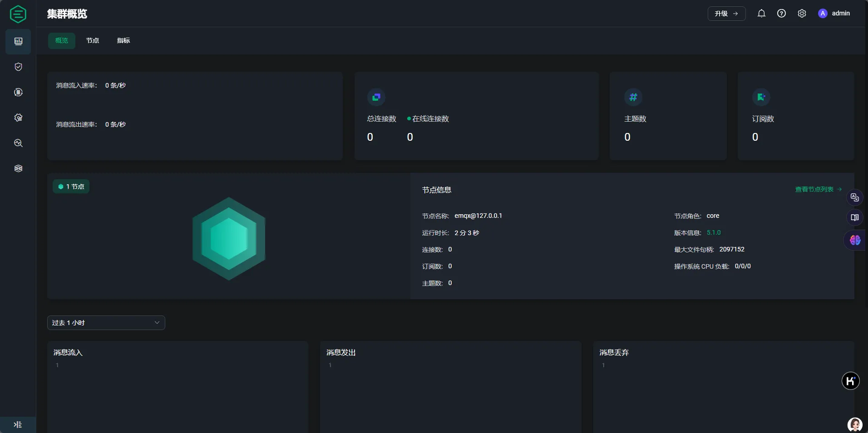Viewport: 868px width, 433px height.
Task: Click the floating translate icon on the right edge
Action: [855, 197]
